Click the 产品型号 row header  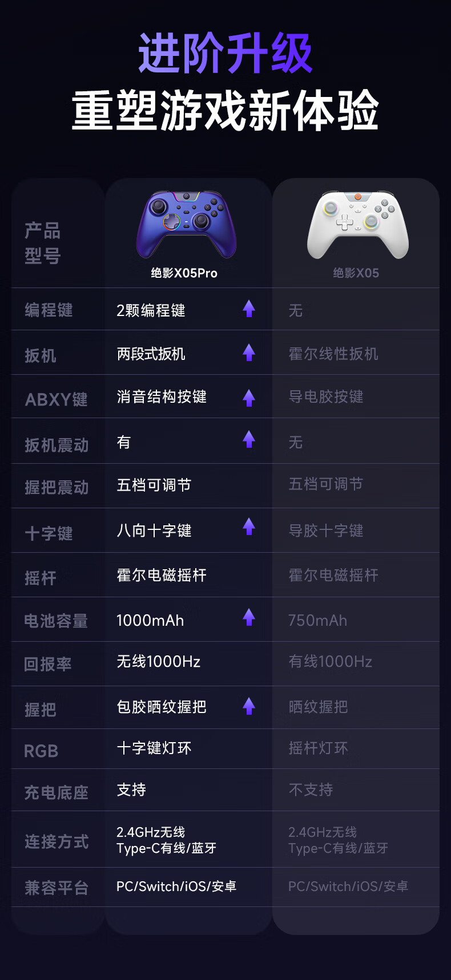click(42, 244)
